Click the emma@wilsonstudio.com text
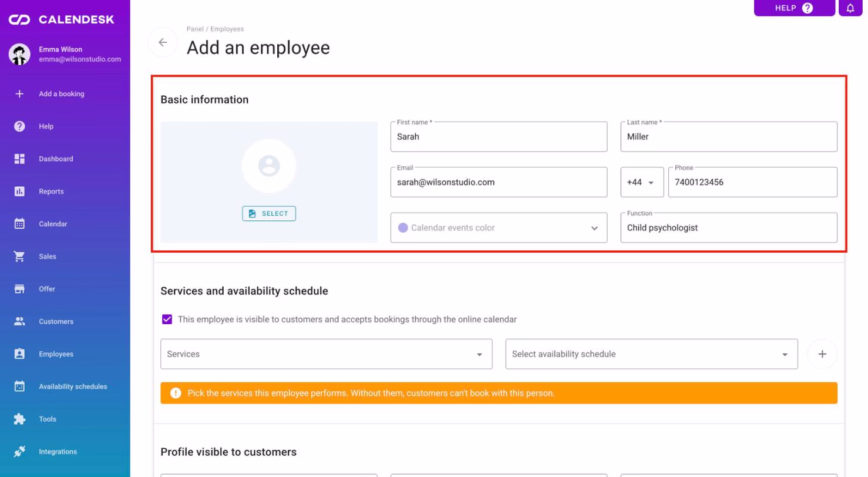This screenshot has width=868, height=477. point(80,59)
